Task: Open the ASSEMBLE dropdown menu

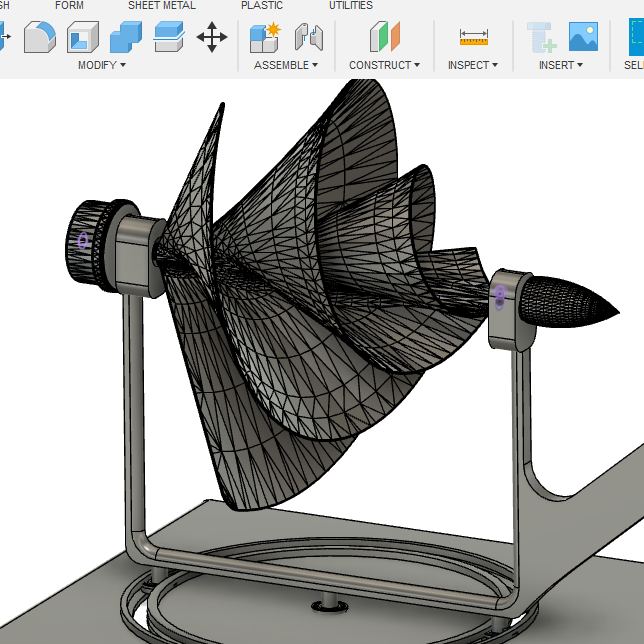Action: (285, 65)
